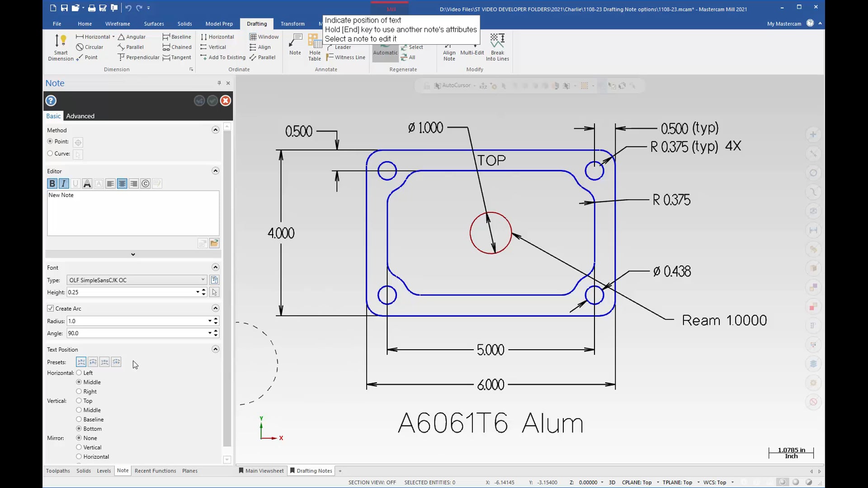Select the Middle horizontal radio button
The width and height of the screenshot is (868, 488).
click(x=78, y=382)
